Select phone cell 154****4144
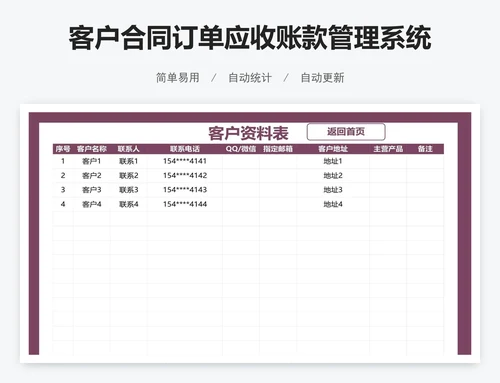The height and width of the screenshot is (383, 500). tap(185, 204)
